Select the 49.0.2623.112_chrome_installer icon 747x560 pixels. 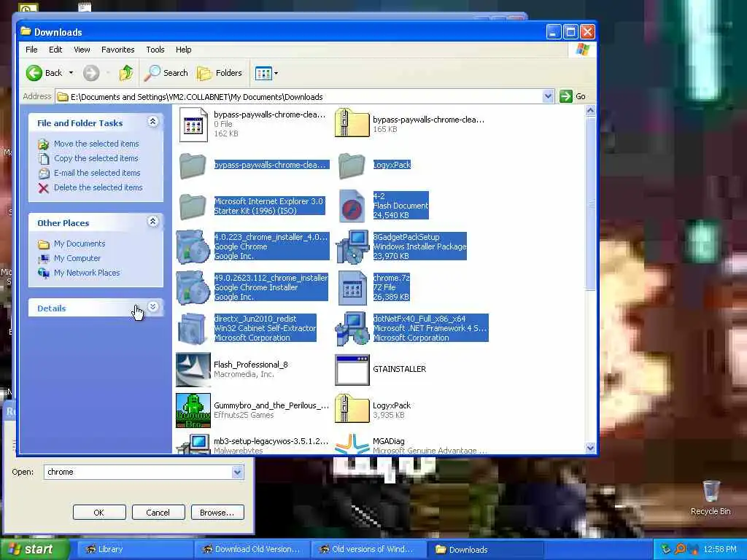[x=193, y=287]
